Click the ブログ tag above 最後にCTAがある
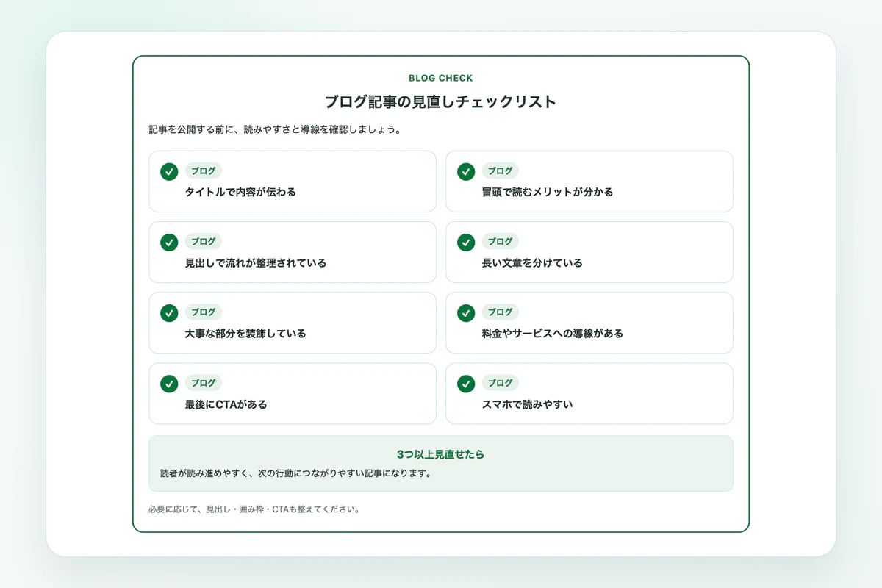This screenshot has height=588, width=882. tap(204, 383)
